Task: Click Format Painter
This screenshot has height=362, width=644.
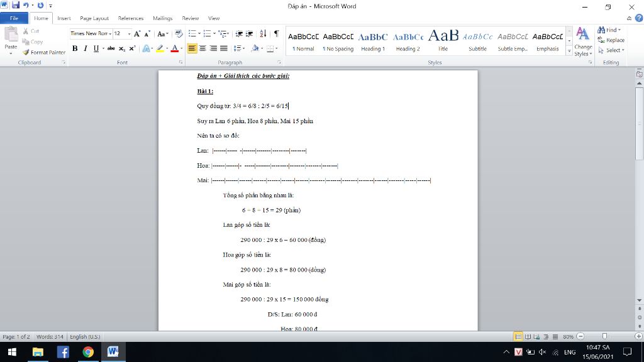Action: (x=44, y=52)
